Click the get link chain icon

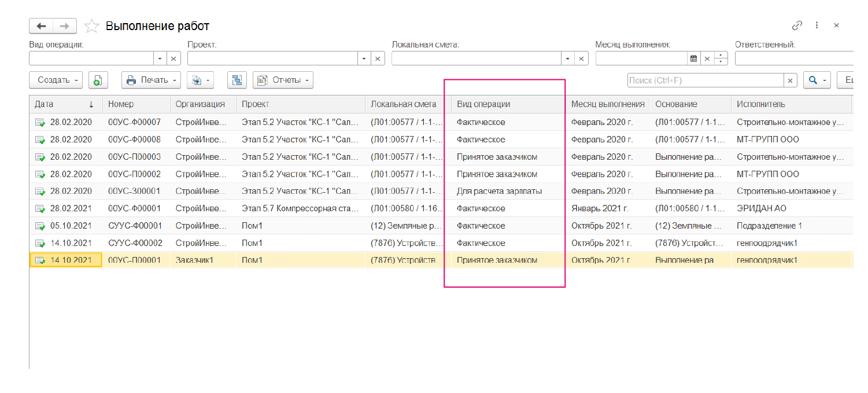(x=797, y=25)
